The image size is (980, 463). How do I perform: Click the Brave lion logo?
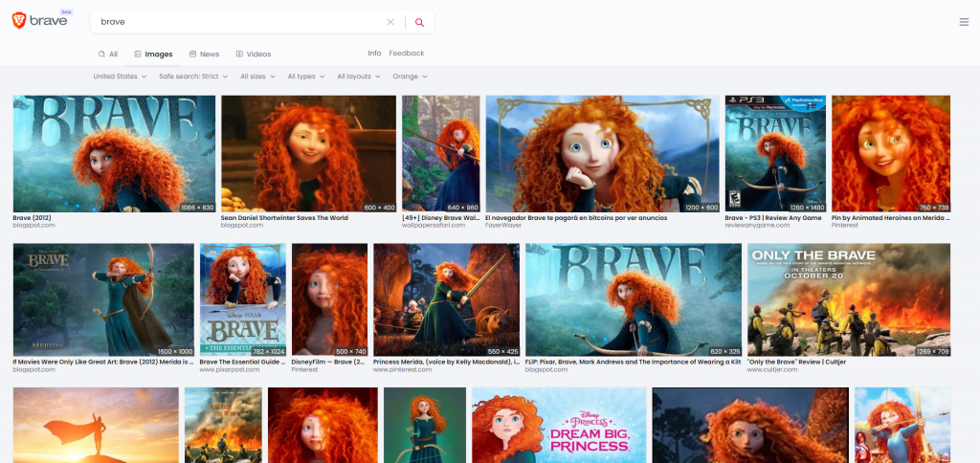coord(19,21)
